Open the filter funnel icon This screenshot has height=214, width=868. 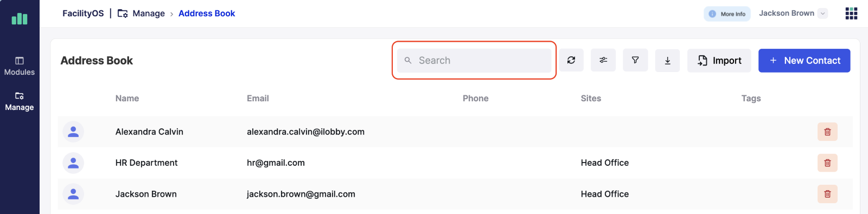click(x=635, y=60)
